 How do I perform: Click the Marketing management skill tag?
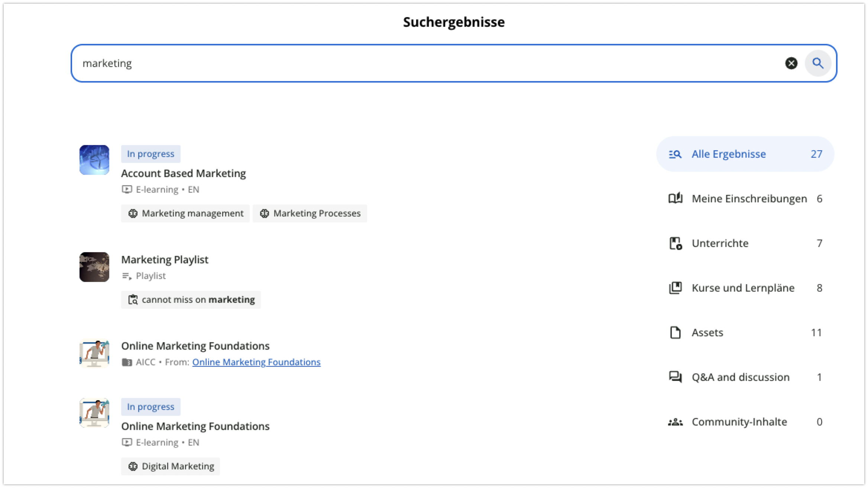click(x=185, y=213)
